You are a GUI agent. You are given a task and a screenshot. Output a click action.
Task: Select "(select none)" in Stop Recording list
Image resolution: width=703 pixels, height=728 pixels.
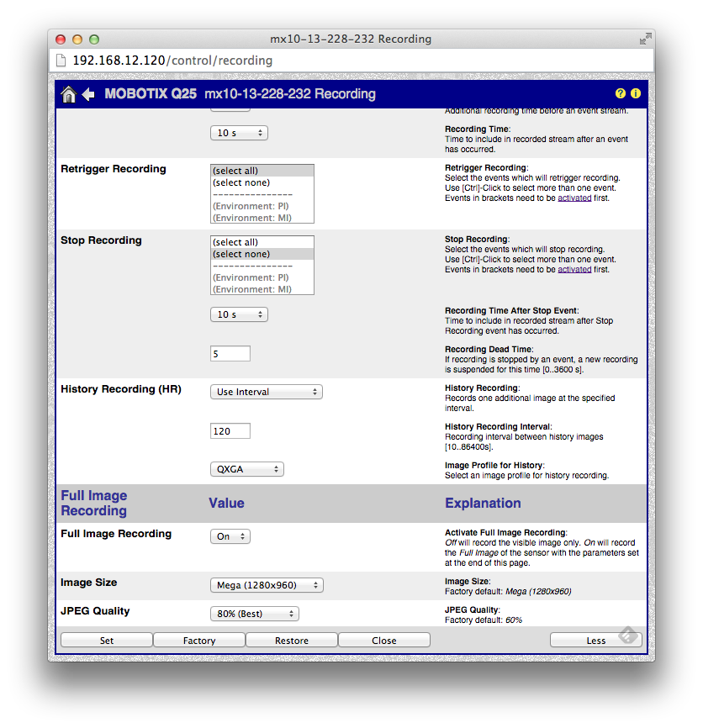tap(262, 254)
